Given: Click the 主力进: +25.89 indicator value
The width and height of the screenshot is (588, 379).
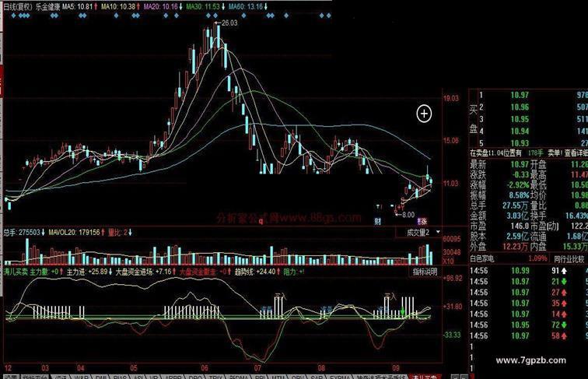Looking at the screenshot, I should pos(87,272).
